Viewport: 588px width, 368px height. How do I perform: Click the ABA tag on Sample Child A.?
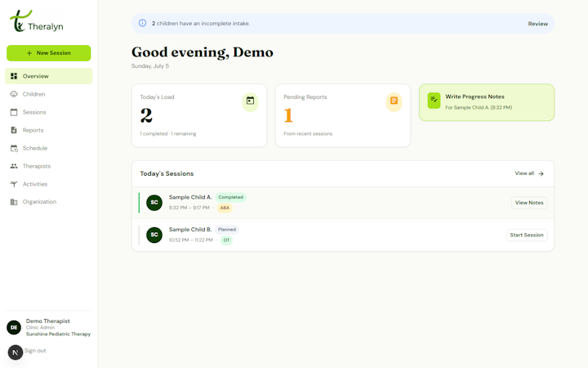click(x=225, y=208)
